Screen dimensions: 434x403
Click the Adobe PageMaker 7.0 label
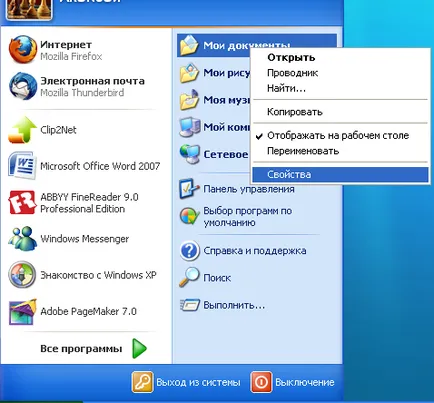click(89, 311)
